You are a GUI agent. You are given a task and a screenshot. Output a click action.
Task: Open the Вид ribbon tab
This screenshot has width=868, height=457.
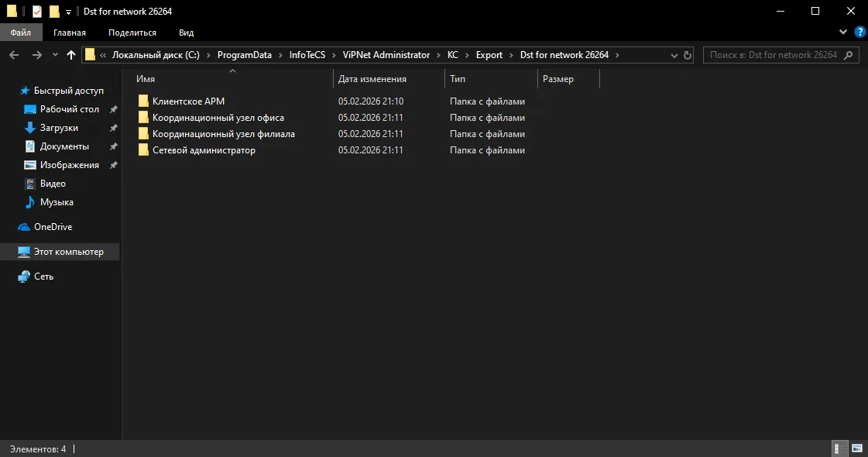click(x=187, y=33)
